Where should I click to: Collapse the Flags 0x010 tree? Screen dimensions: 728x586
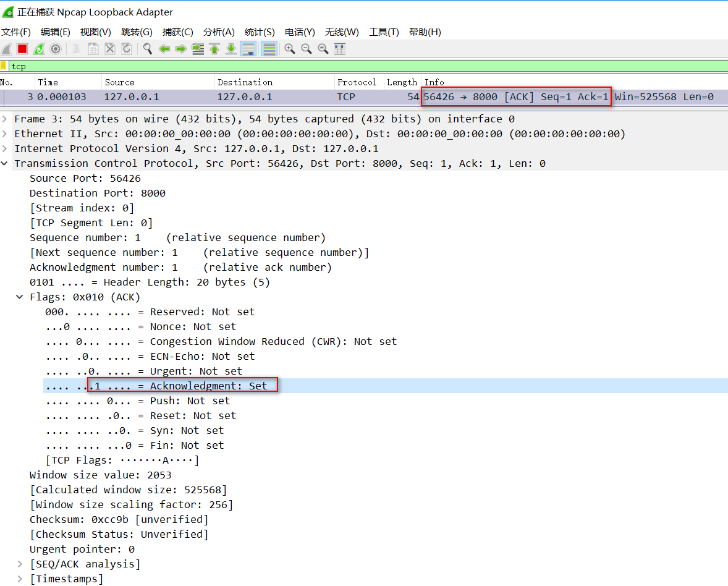point(20,297)
